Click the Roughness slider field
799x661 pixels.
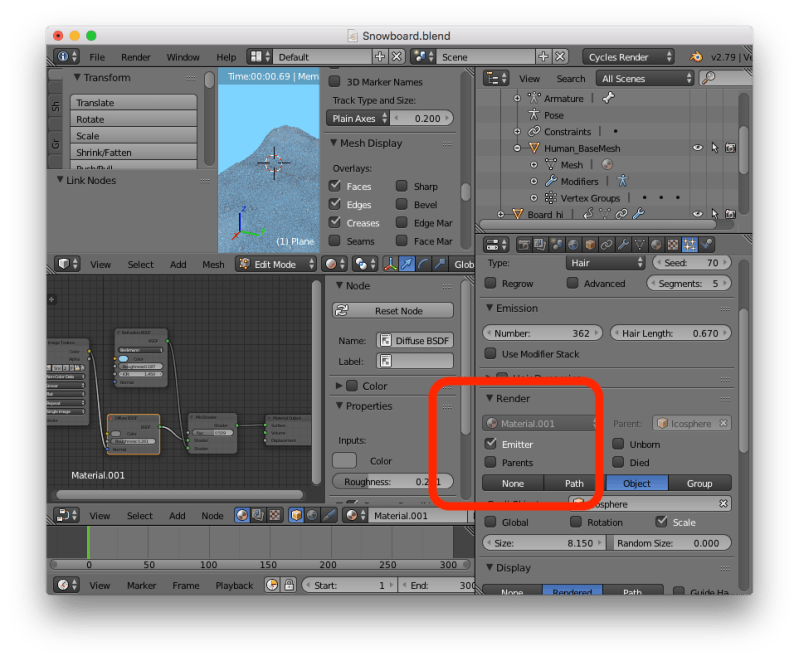click(x=392, y=481)
